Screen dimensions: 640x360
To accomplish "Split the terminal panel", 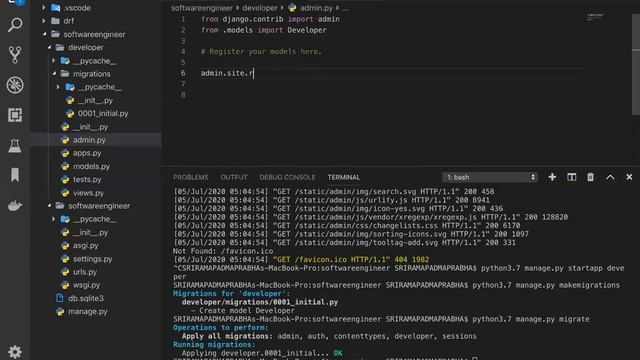I will (x=571, y=177).
